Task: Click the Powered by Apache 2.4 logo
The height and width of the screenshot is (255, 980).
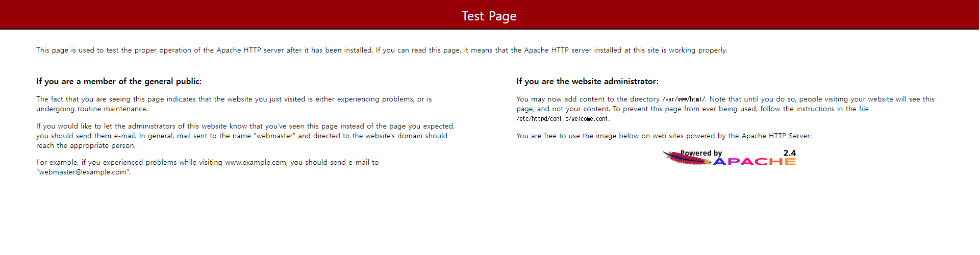Action: pos(730,158)
